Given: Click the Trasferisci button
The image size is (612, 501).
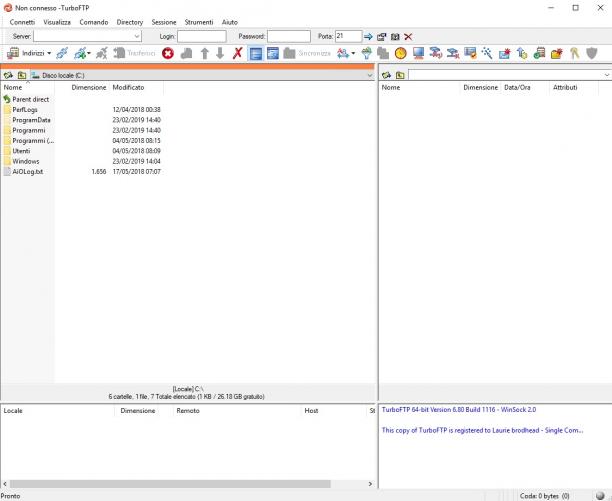Looking at the screenshot, I should coord(134,53).
